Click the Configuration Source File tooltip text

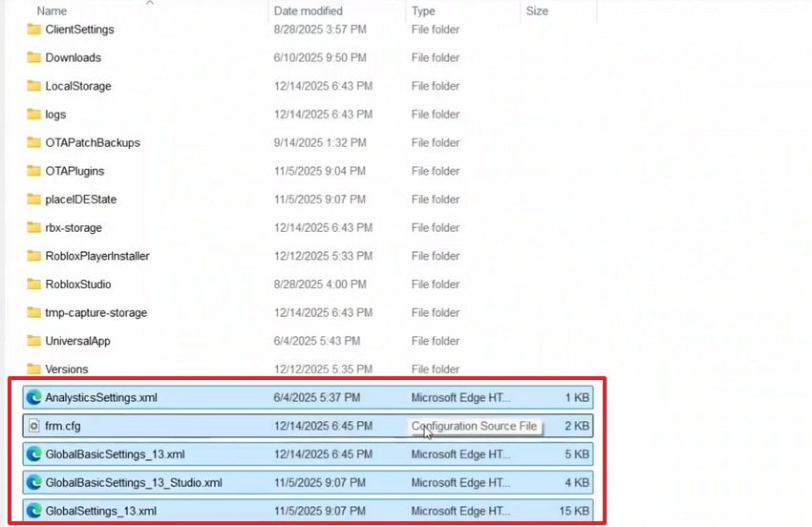click(x=475, y=426)
